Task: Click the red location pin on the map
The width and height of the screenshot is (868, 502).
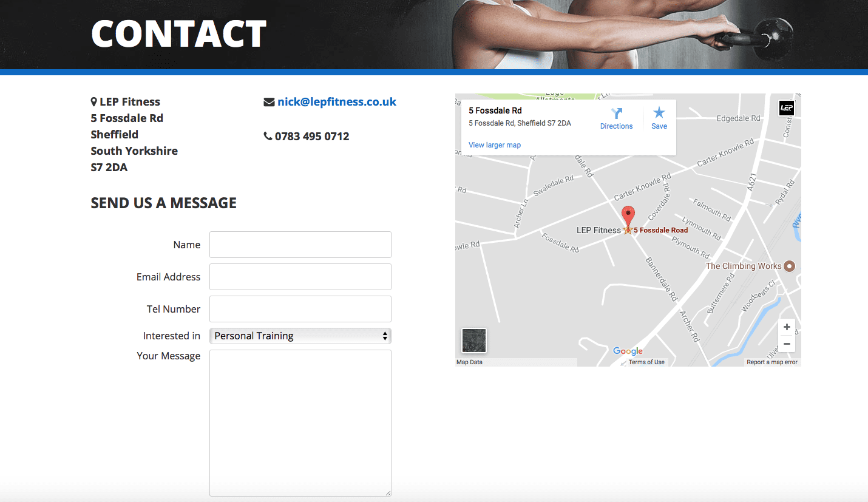Action: click(x=629, y=217)
